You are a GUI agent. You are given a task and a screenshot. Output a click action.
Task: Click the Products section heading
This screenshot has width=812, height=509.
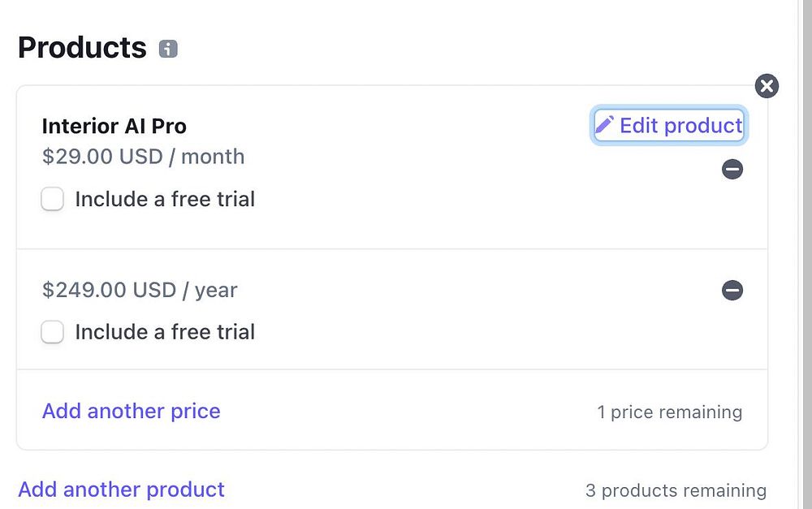click(82, 48)
